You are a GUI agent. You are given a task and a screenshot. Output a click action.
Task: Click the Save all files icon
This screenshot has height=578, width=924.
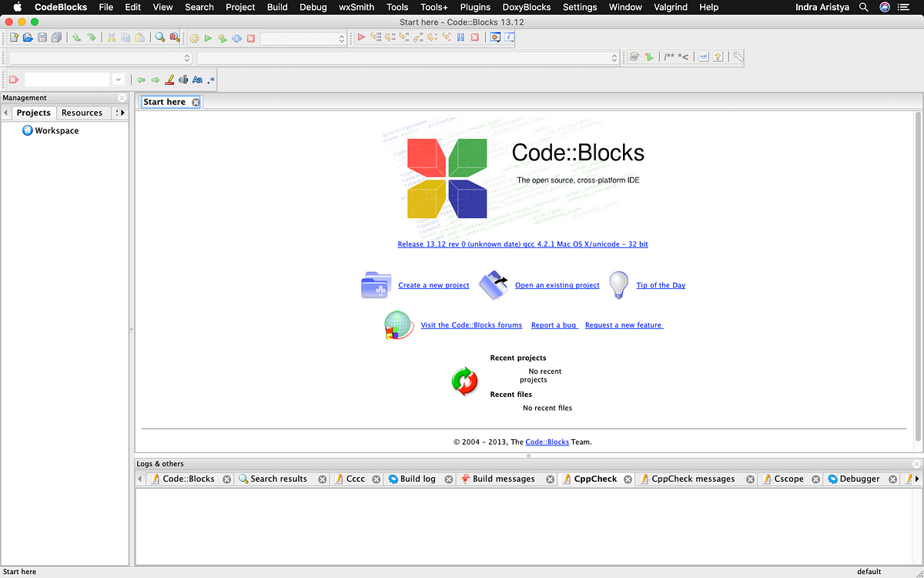click(x=55, y=38)
